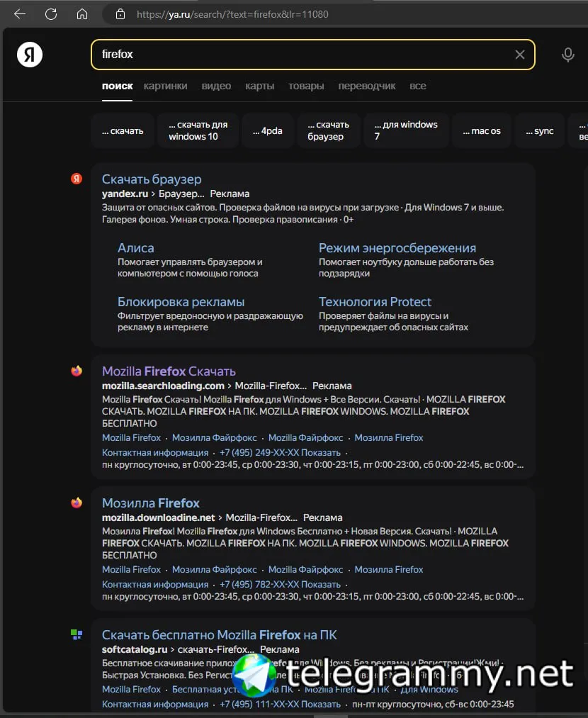
Task: Open the Алиса sitelink
Action: coord(136,248)
